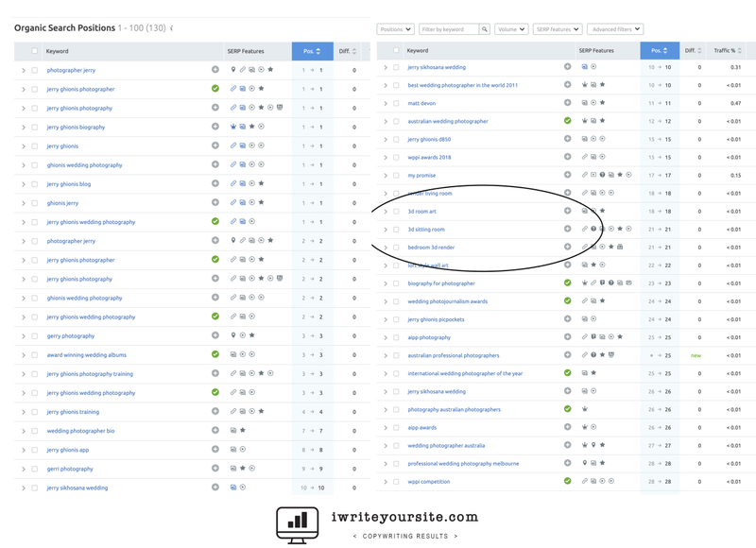756x548 pixels.
Task: Click the green check icon for australian wedding photographer
Action: 568,121
